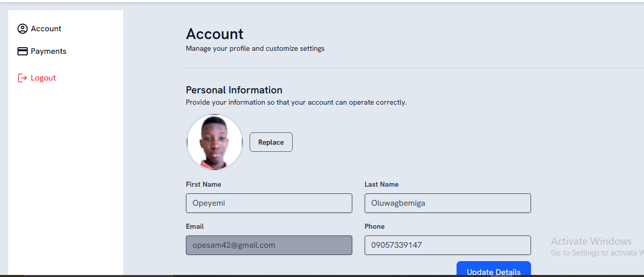Go to the Payments menu item label

coord(48,51)
